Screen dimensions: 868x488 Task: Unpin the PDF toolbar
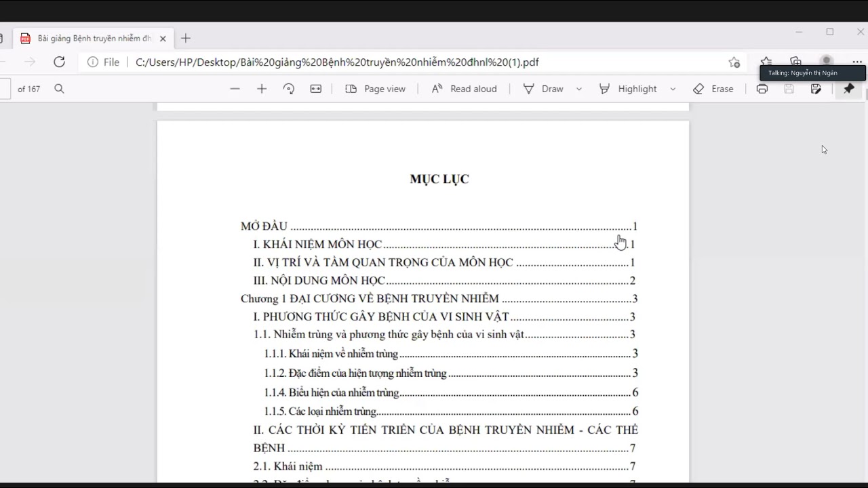(848, 89)
